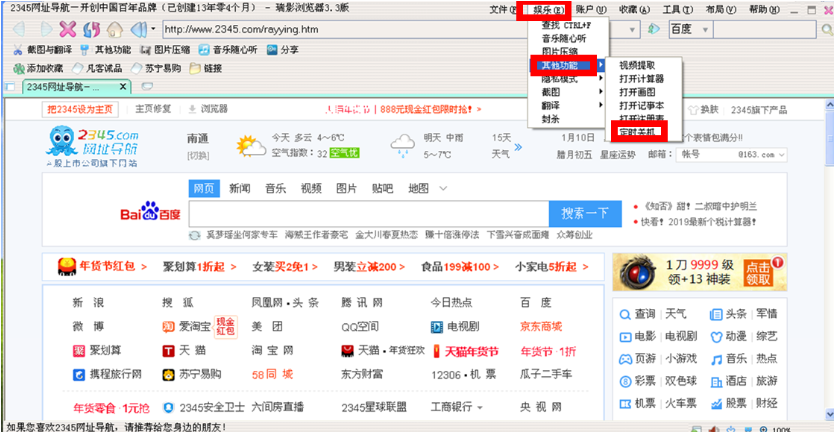Click the blue double-arrow undo-close icon
Viewport: 837px width, 435px height.
tap(138, 29)
